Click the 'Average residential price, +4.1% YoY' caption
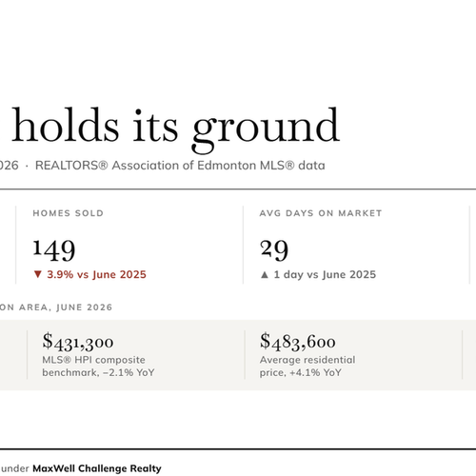The width and height of the screenshot is (476, 476). pos(307,367)
